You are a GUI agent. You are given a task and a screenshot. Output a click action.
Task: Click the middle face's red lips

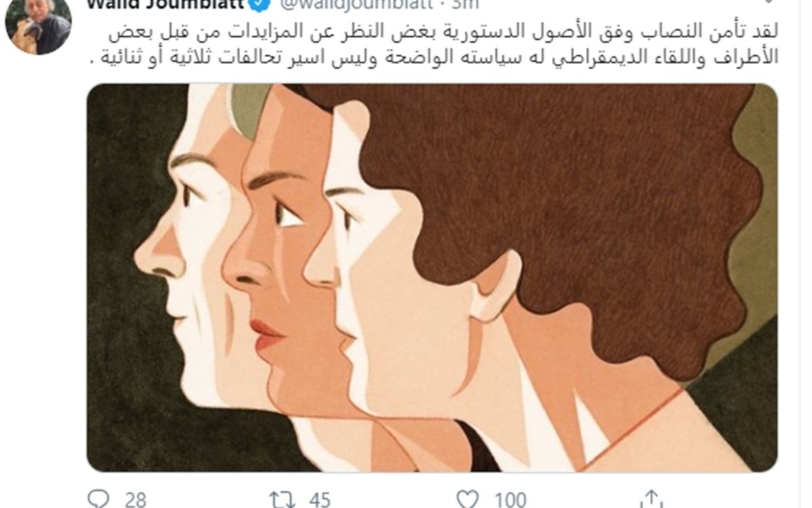(267, 333)
